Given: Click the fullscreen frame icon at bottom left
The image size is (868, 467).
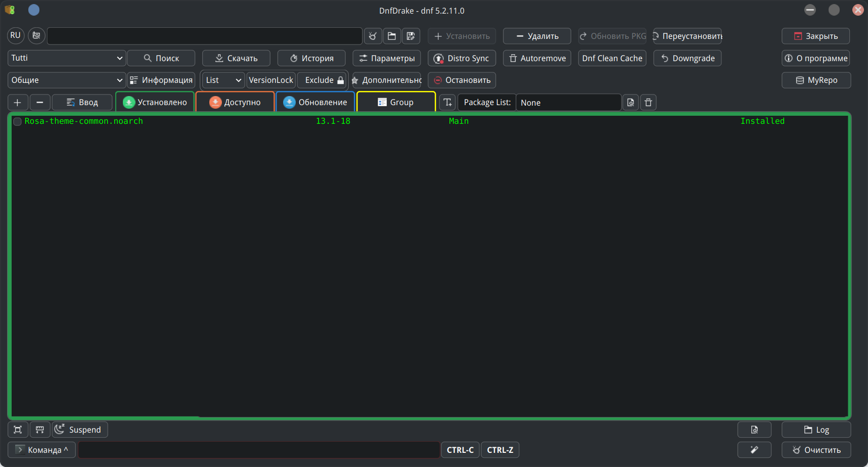Looking at the screenshot, I should pos(18,430).
